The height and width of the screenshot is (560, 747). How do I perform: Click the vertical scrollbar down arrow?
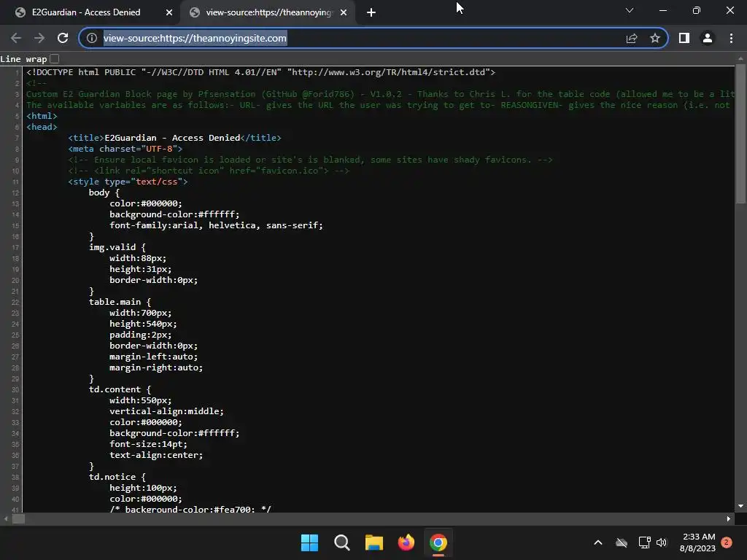coord(740,506)
